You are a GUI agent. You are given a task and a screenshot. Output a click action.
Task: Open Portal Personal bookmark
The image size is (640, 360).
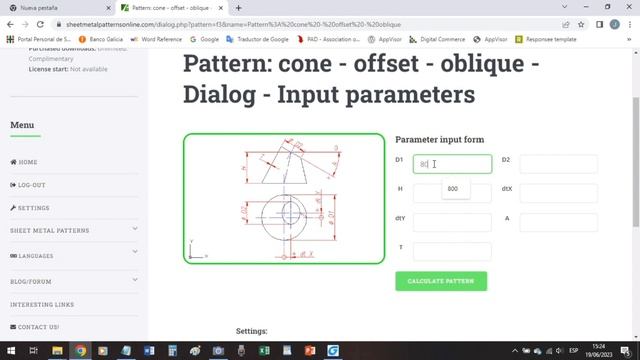[39, 39]
